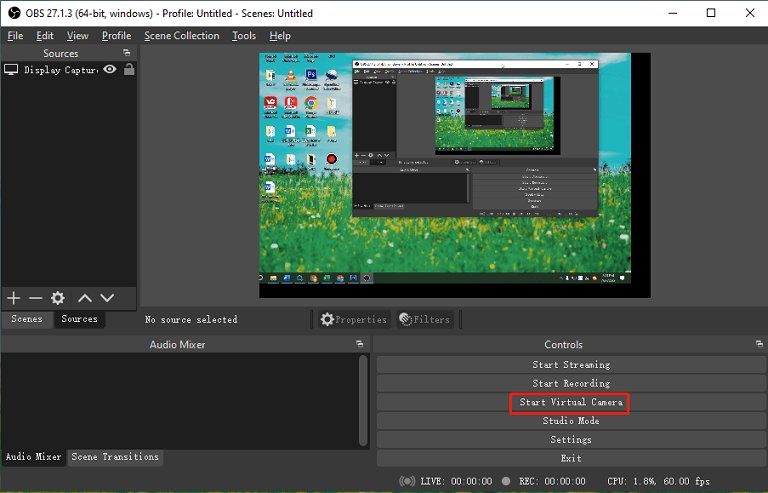
Task: Click the OBS logo in title bar
Action: 14,13
